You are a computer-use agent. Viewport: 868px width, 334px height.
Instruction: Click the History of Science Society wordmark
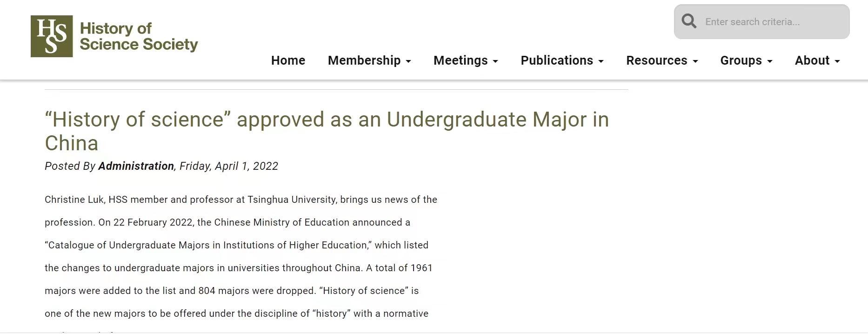point(139,36)
